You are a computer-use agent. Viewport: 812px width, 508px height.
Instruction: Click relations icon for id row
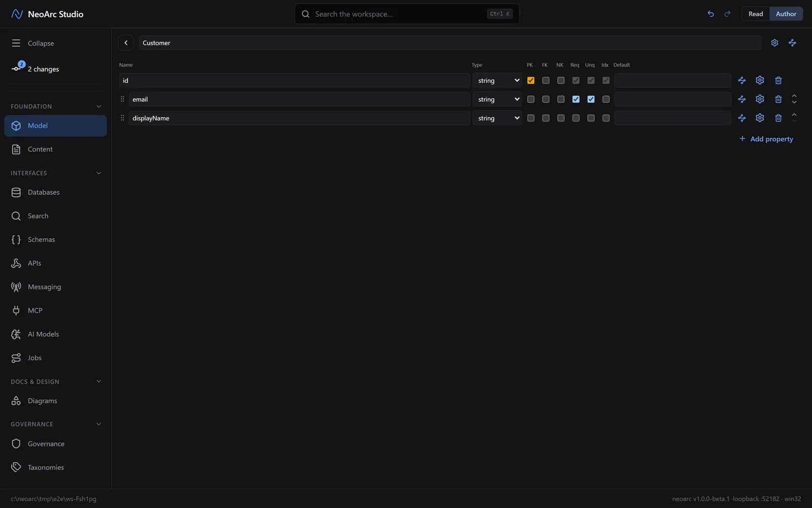click(742, 80)
